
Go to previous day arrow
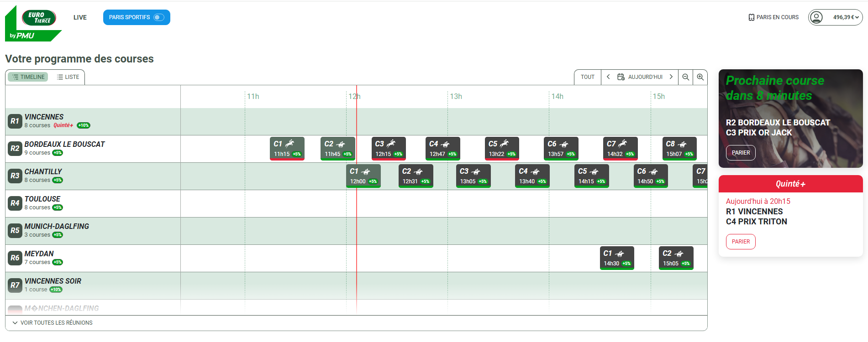608,77
